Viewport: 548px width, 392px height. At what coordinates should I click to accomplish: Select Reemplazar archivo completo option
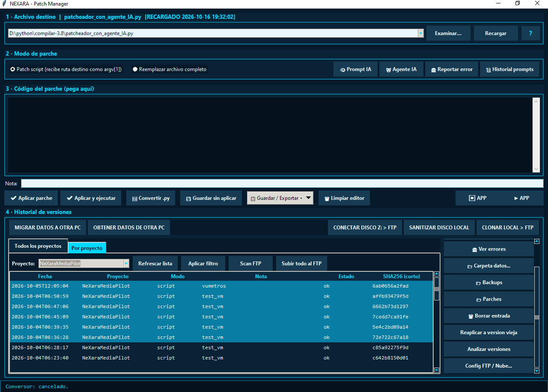(170, 69)
